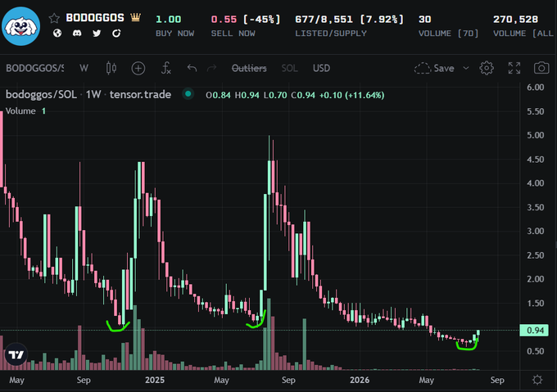557x392 pixels.
Task: Open the BODOGGOS/SOL symbol search
Action: [x=34, y=68]
